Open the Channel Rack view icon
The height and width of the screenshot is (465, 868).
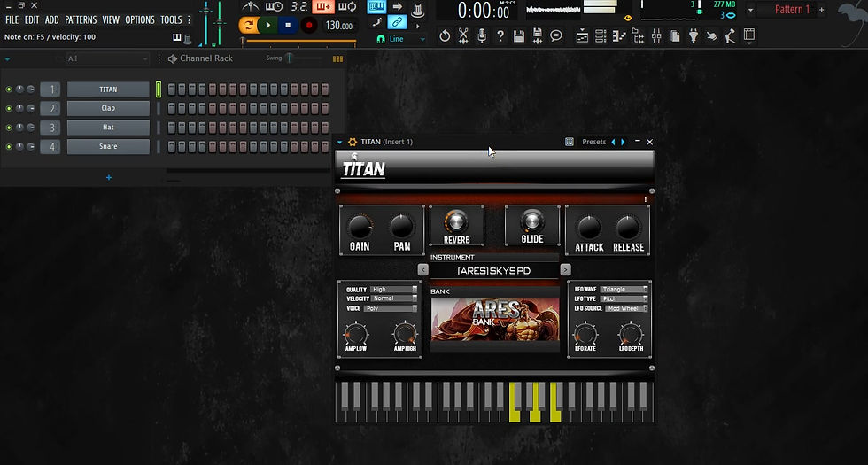click(601, 36)
